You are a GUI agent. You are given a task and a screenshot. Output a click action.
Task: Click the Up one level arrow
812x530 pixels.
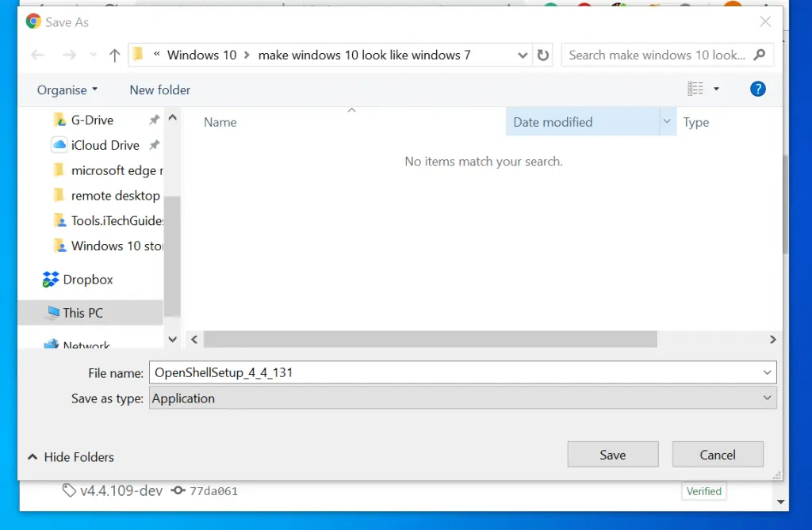tap(114, 55)
